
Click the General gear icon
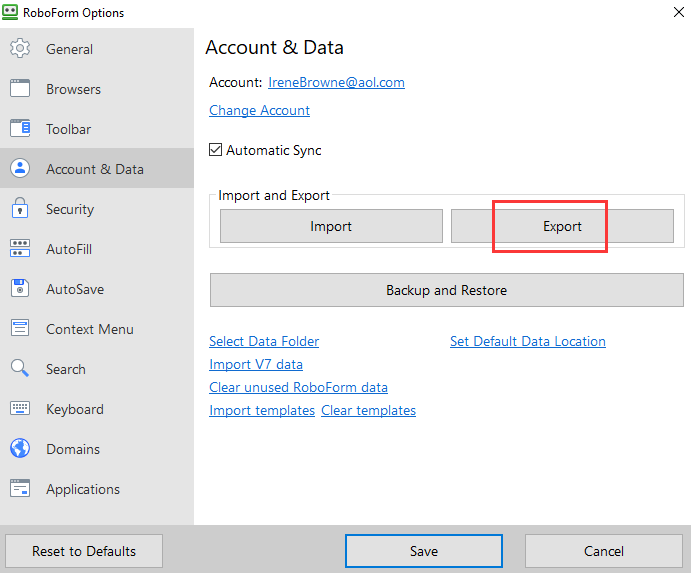coord(20,49)
